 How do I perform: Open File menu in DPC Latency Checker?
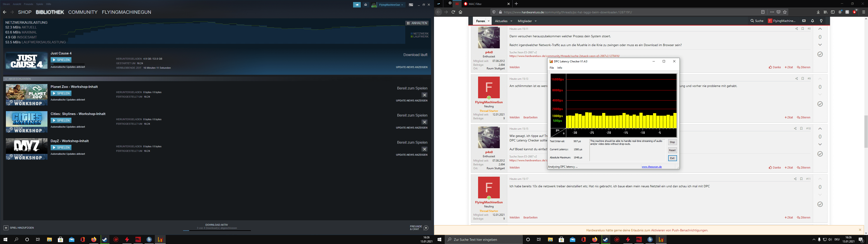pyautogui.click(x=552, y=68)
